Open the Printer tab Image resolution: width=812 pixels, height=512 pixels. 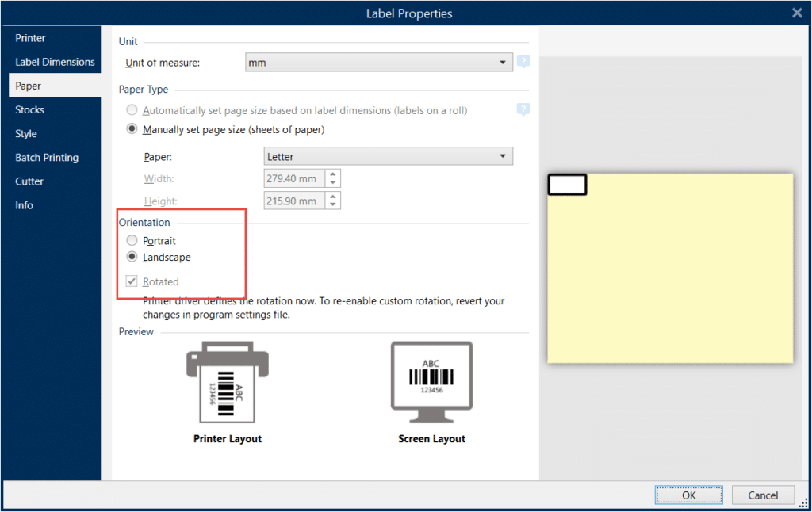coord(55,38)
